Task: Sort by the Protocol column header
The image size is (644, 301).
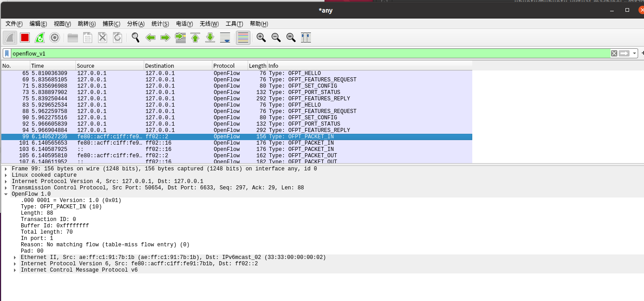Action: 230,66
